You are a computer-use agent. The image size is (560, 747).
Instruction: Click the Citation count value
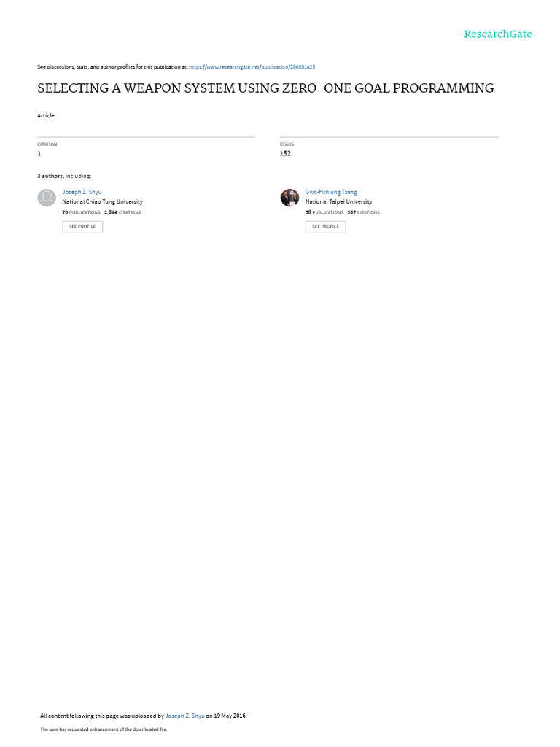tap(39, 153)
